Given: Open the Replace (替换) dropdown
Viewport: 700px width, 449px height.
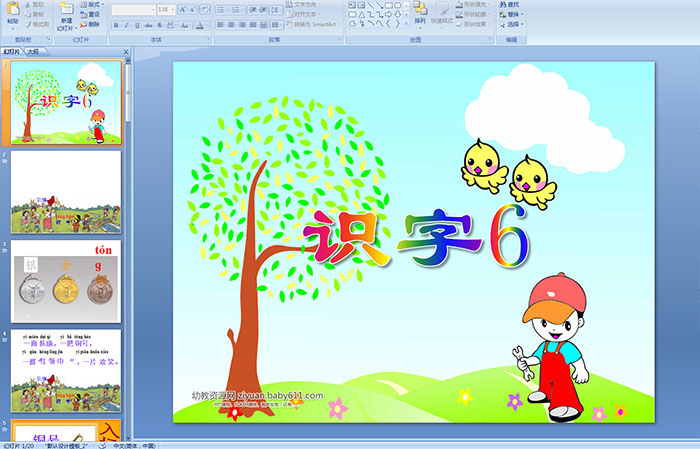Looking at the screenshot, I should (512, 14).
